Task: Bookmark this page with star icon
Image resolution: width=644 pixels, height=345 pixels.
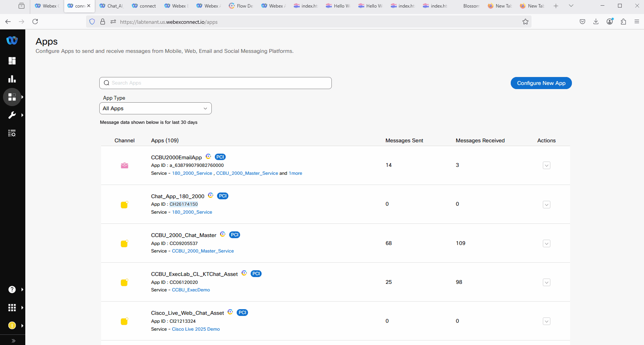Action: click(x=525, y=22)
